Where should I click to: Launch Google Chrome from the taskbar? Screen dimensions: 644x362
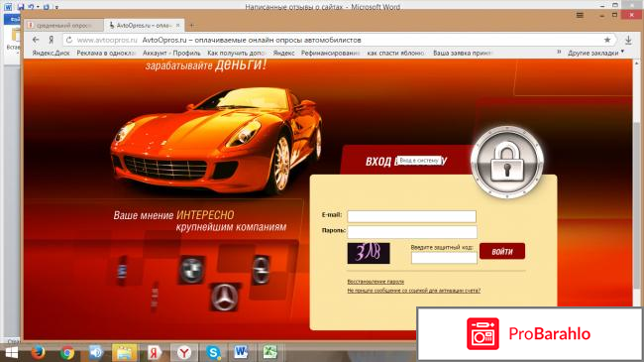pyautogui.click(x=67, y=353)
